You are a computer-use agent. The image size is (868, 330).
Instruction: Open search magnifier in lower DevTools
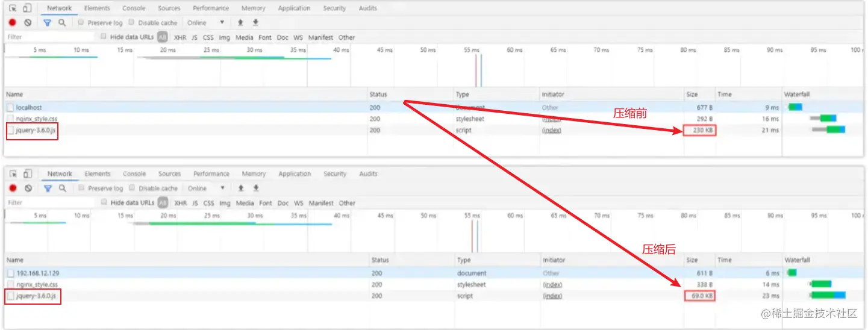[63, 188]
